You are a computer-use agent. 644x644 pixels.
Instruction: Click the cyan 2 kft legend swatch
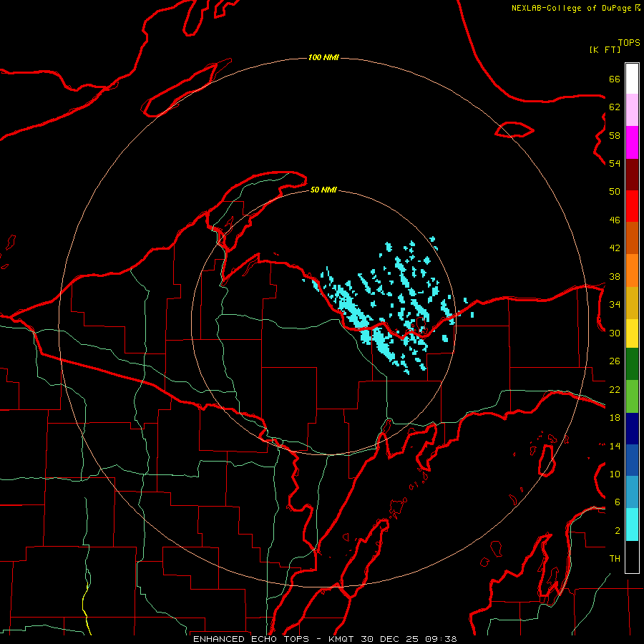(632, 525)
